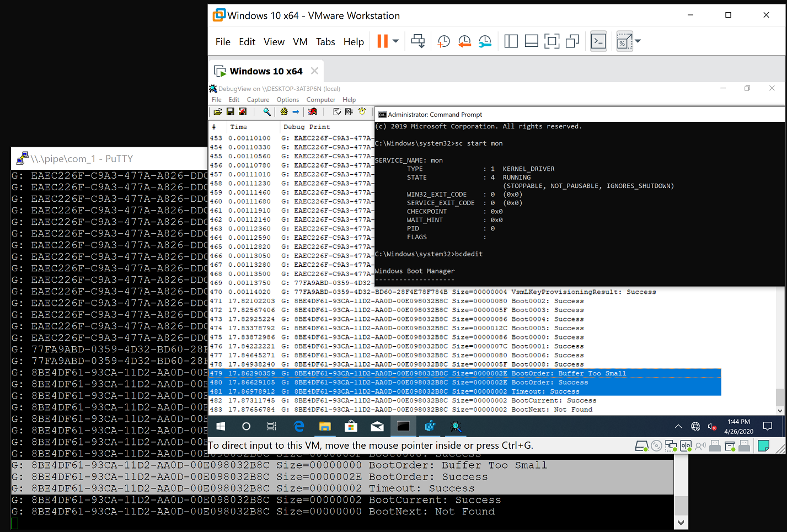Enter VMware full screen mode
This screenshot has height=532, width=787.
point(552,41)
